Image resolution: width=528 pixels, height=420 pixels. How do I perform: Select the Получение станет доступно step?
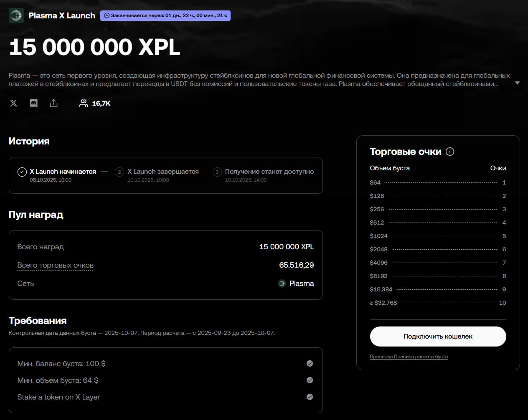pos(269,172)
